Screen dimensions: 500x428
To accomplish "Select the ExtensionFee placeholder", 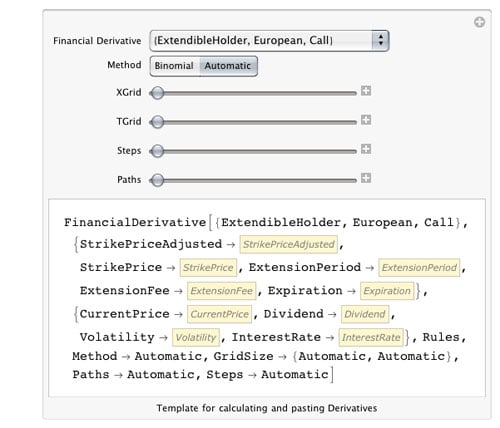I will (222, 291).
